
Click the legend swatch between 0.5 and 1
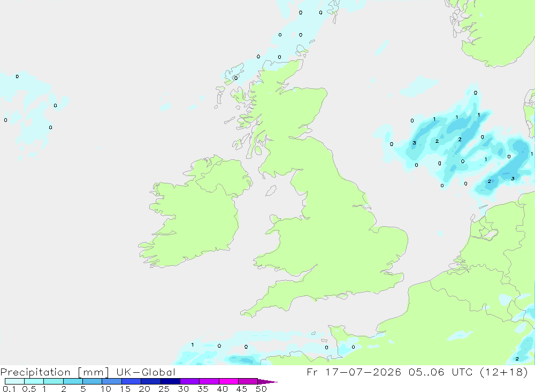point(34,381)
